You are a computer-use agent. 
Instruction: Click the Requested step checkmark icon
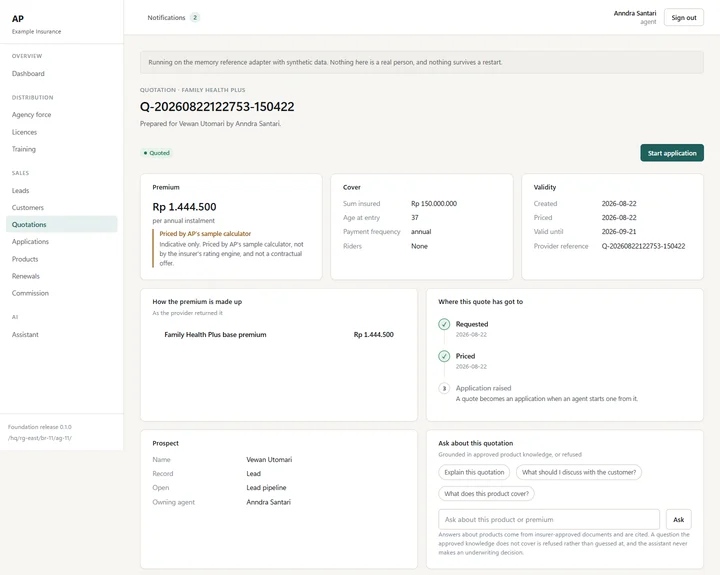pos(444,324)
